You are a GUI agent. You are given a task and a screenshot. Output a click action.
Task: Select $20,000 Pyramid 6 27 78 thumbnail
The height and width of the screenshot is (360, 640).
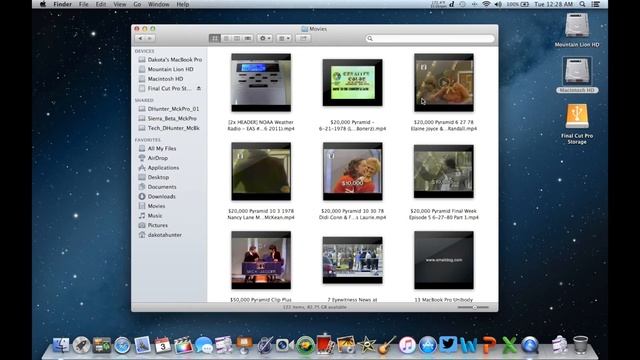pos(444,82)
